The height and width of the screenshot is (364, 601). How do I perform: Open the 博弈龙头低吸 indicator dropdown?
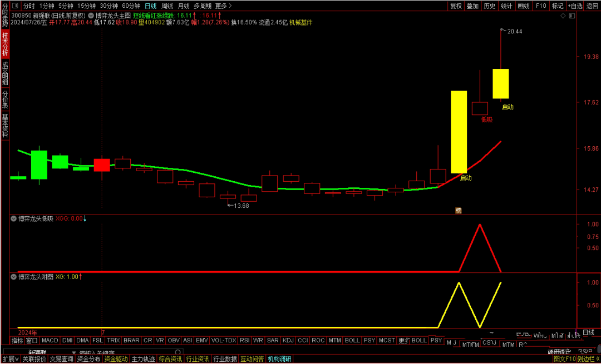(x=14, y=218)
